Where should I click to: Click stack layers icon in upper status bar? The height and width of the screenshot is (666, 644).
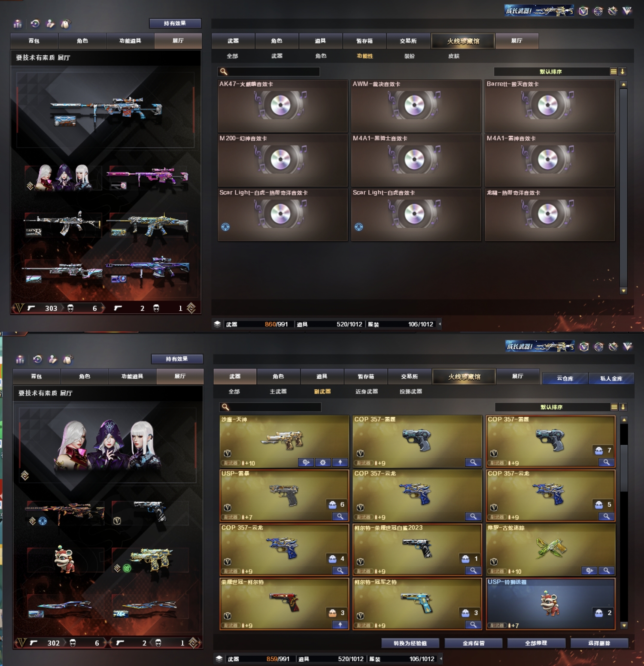(x=218, y=324)
